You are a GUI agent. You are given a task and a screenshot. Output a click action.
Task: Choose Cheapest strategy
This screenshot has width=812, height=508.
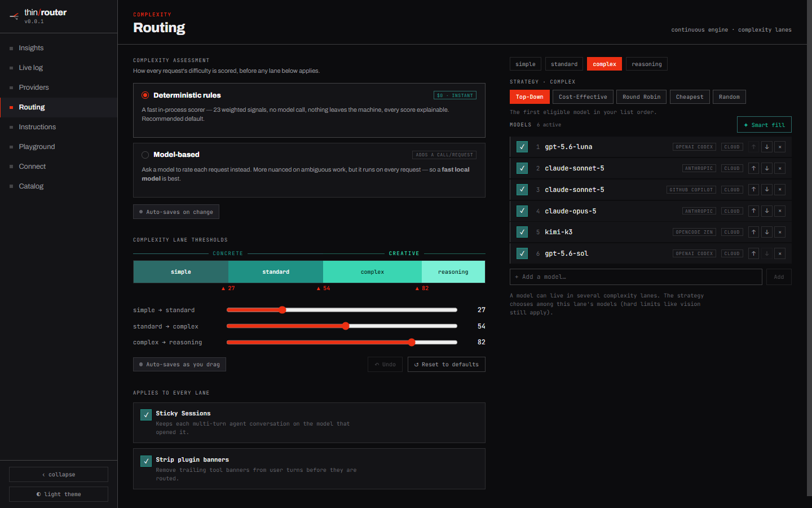pyautogui.click(x=690, y=97)
